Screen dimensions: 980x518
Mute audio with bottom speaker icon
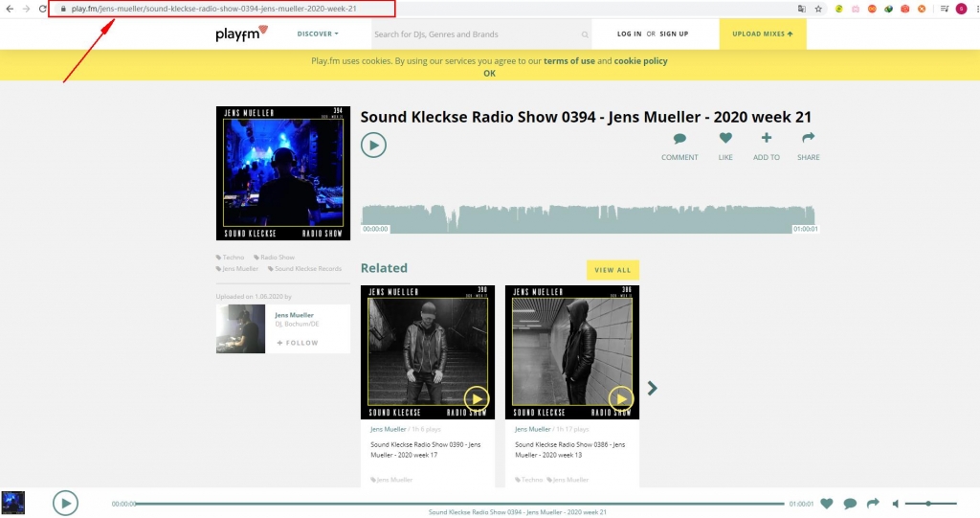[896, 504]
